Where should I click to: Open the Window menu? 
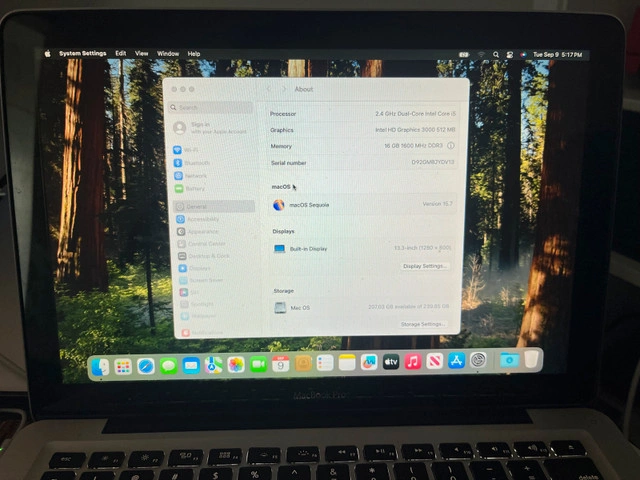click(168, 54)
